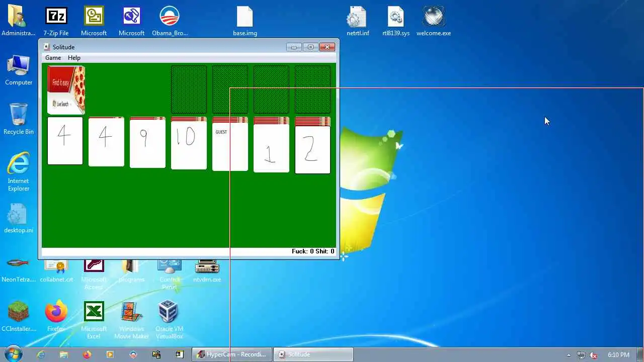
Task: Select the ntvdm.exe desktop icon
Action: [x=207, y=271]
